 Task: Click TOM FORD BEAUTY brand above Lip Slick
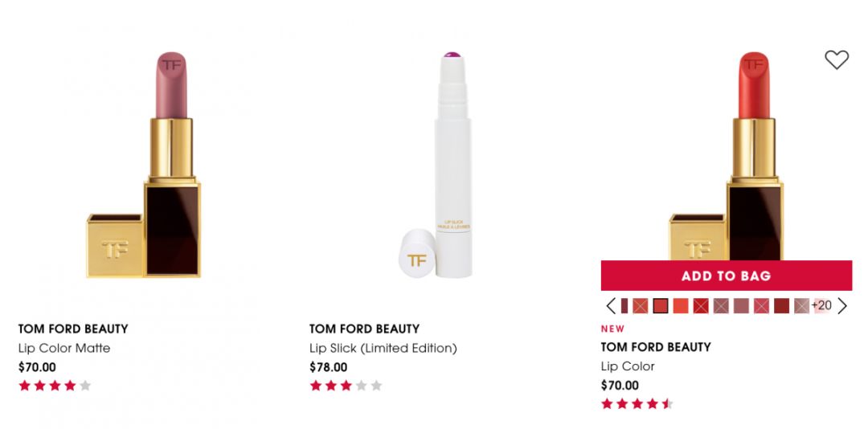click(x=363, y=329)
